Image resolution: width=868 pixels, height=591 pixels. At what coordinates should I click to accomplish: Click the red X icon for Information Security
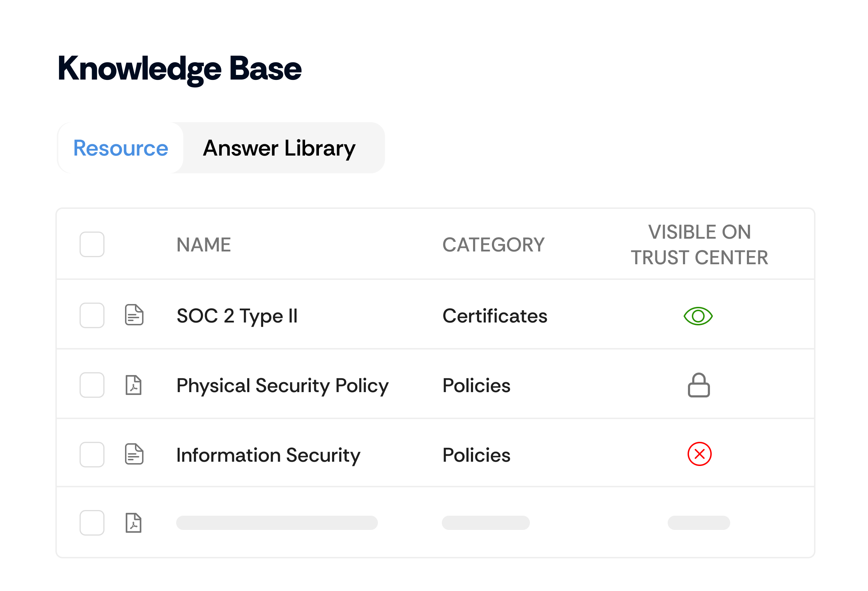pos(699,454)
